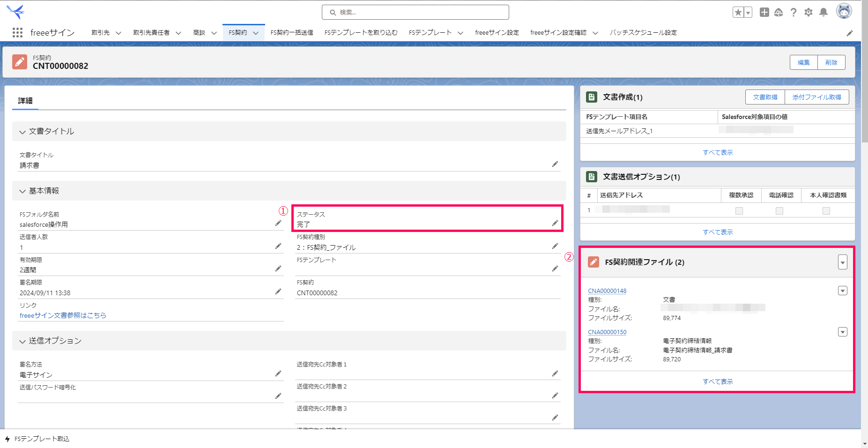Open the favorites list dropdown arrow
Viewport: 868px width, 448px height.
tap(748, 12)
